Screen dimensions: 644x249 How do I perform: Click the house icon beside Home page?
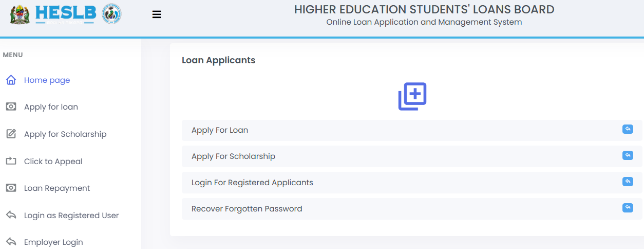[11, 80]
